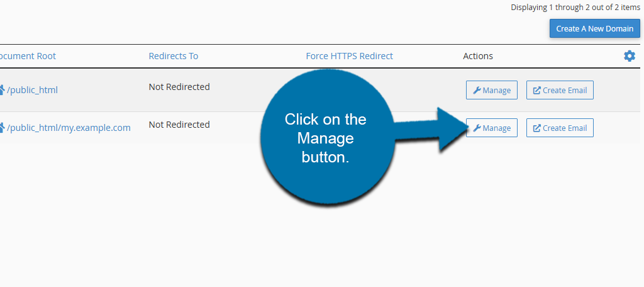Click Not Redirected in the my.example.com row
This screenshot has height=287, width=644.
pyautogui.click(x=179, y=125)
